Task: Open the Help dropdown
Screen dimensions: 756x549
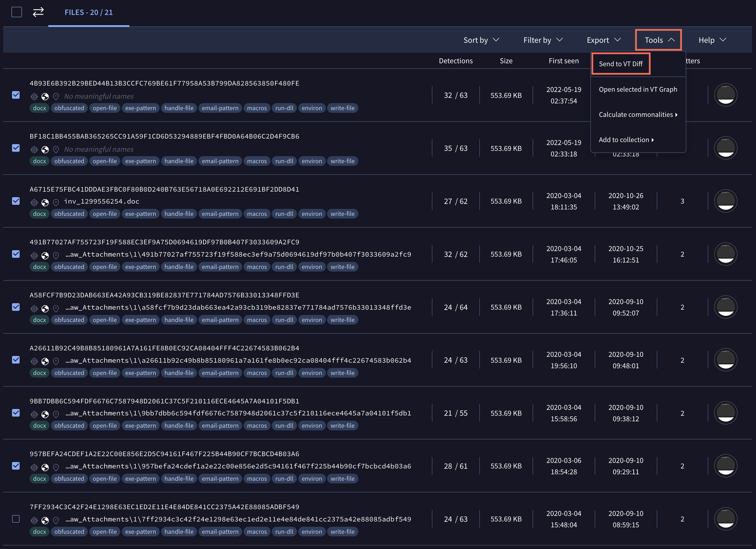Action: click(x=712, y=40)
